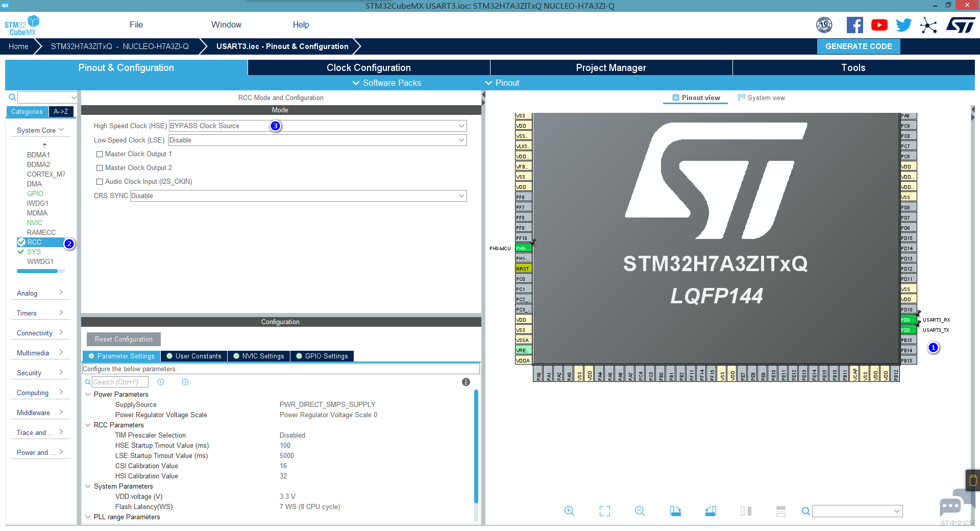Screen dimensions: 980x531
Task: Open the File menu
Action: (x=136, y=25)
